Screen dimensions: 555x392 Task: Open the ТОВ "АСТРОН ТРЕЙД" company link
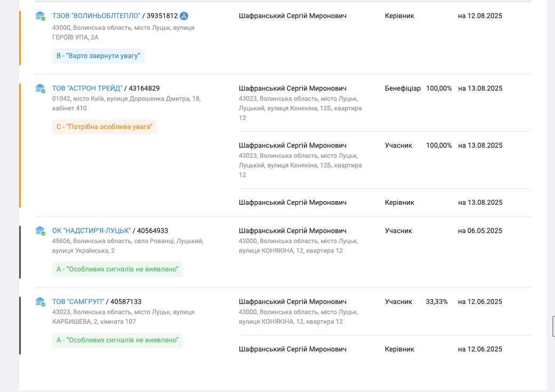click(87, 89)
